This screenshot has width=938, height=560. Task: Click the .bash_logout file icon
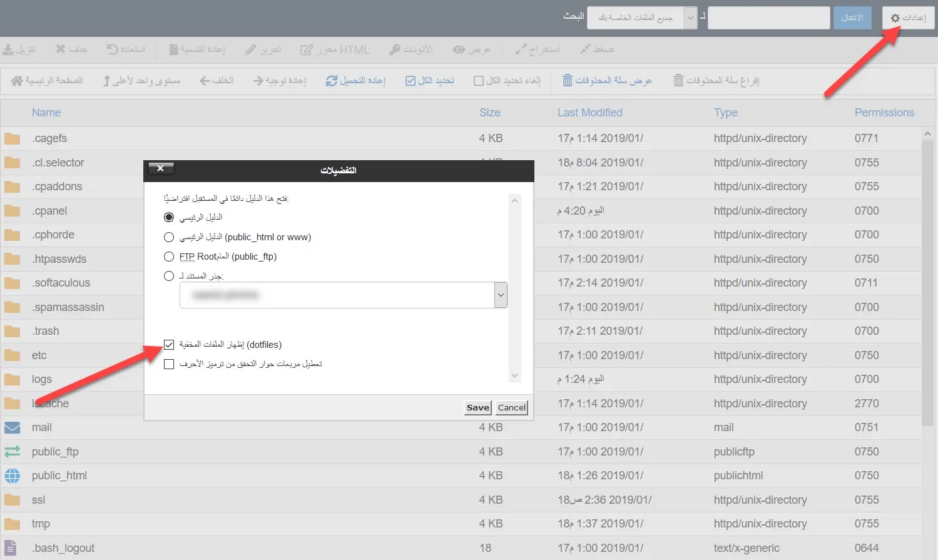tap(11, 548)
